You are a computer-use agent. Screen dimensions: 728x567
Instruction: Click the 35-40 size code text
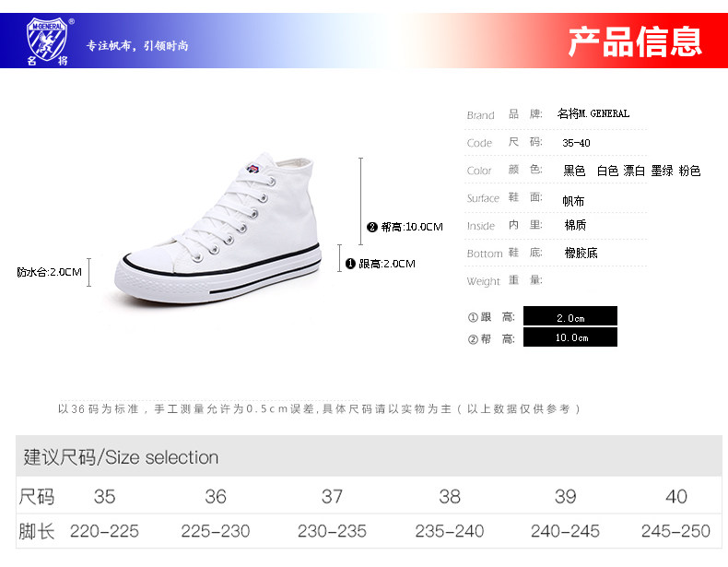click(576, 143)
